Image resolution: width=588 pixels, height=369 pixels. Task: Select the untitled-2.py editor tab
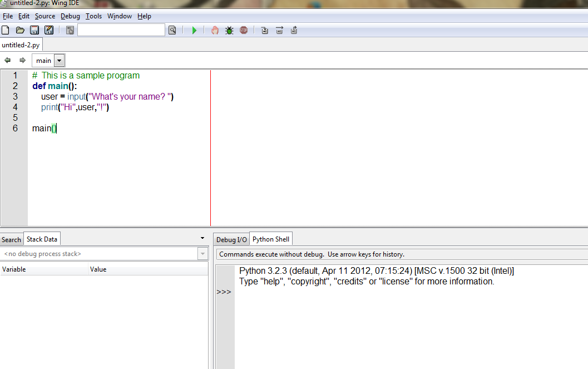coord(21,45)
